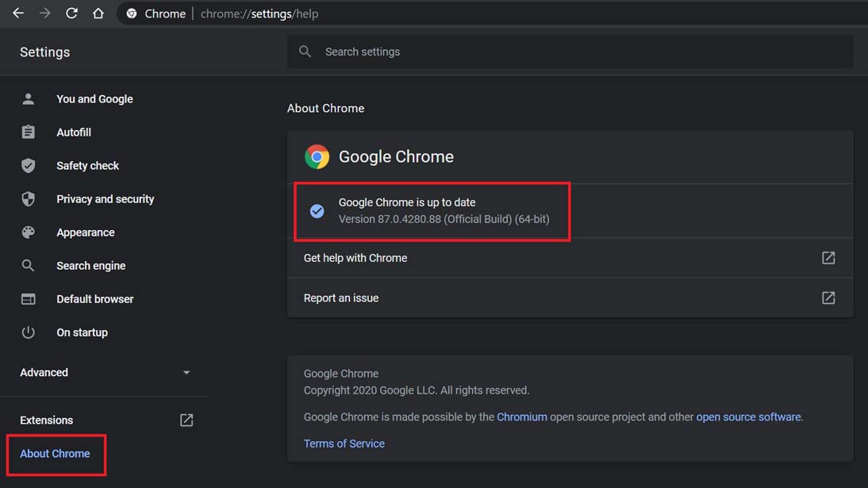Focus the Search settings field
The height and width of the screenshot is (488, 868).
coord(570,52)
